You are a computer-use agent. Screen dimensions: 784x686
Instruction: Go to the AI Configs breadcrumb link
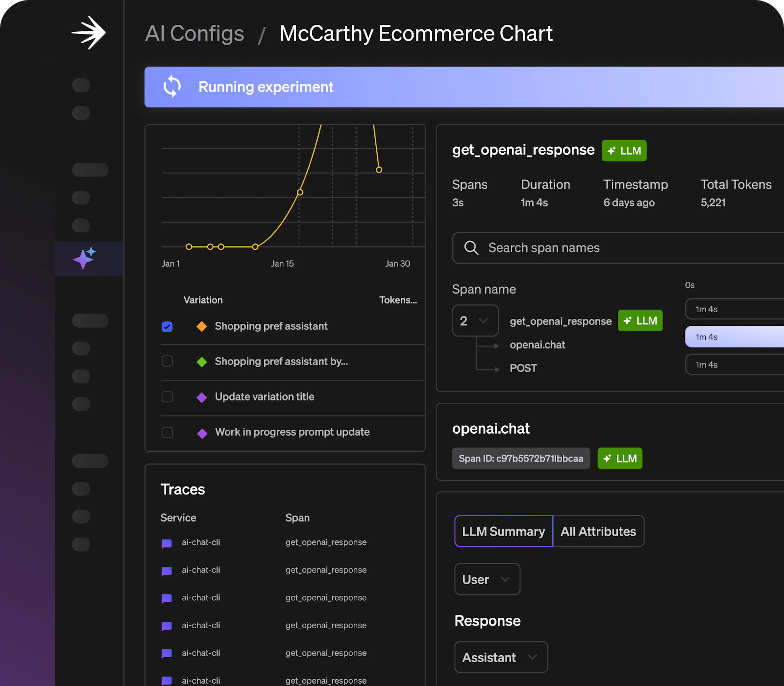coord(194,33)
